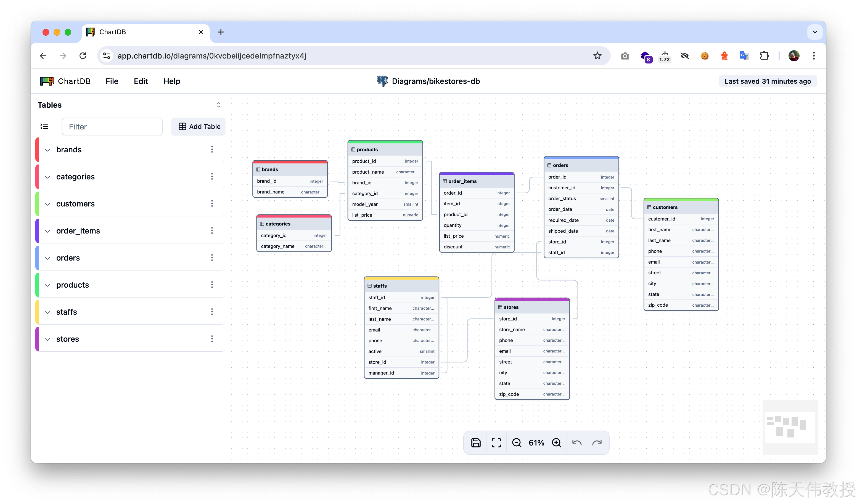Viewport: 857px width, 504px height.
Task: Open the Tables section selector dropdown
Action: 219,105
